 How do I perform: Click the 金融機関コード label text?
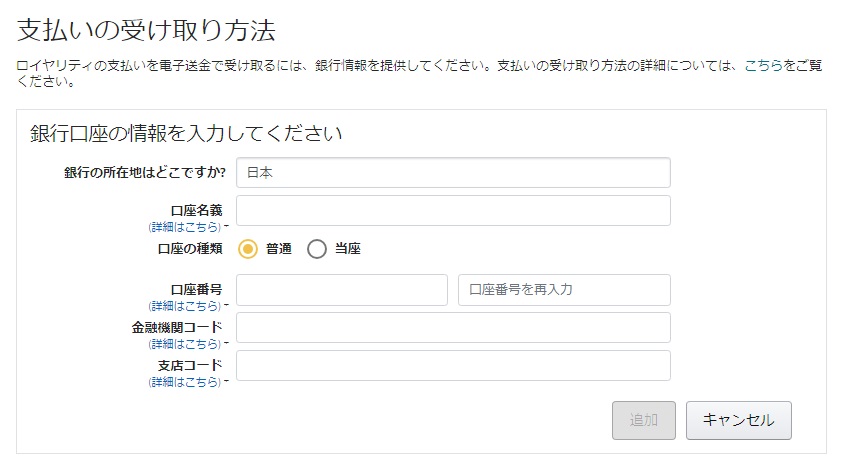pos(177,327)
